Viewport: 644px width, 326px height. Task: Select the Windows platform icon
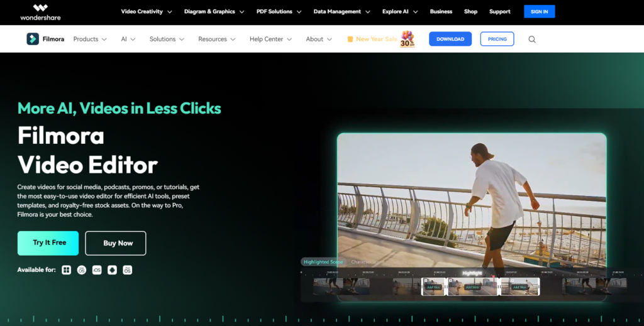pos(66,270)
